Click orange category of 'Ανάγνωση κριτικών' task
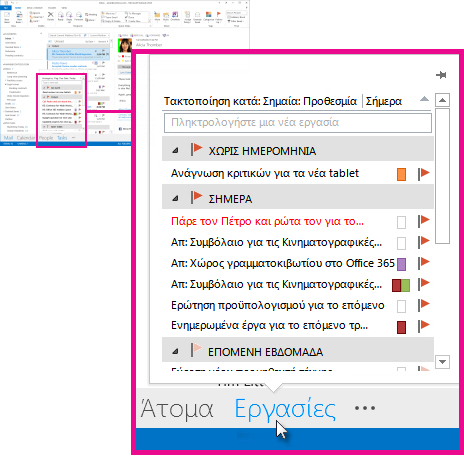 coord(401,175)
